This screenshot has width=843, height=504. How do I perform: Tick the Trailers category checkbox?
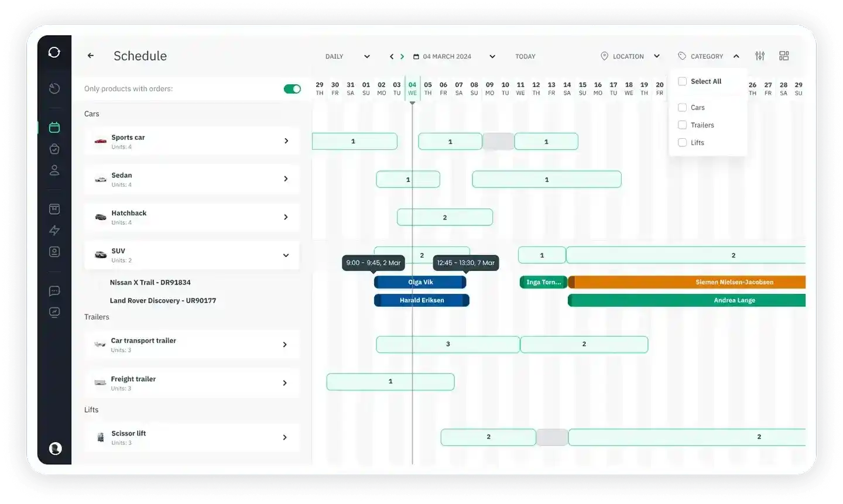click(682, 125)
